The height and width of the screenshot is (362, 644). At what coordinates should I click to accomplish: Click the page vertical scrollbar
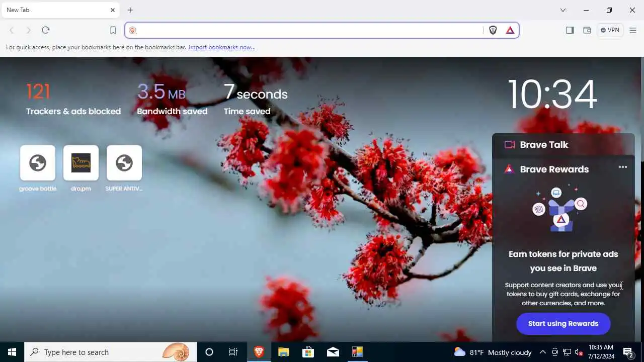tap(641, 199)
